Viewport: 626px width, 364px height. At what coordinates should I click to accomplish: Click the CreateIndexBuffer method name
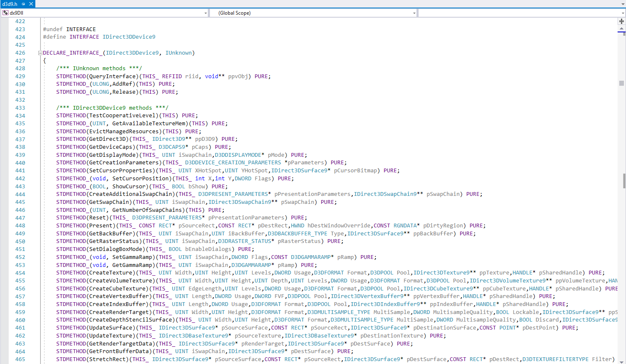coord(117,304)
